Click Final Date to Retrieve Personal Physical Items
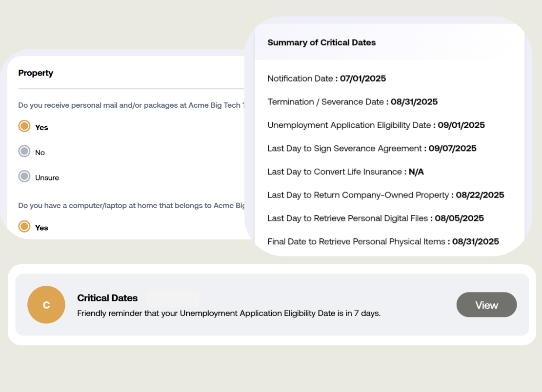This screenshot has height=392, width=542. click(383, 241)
